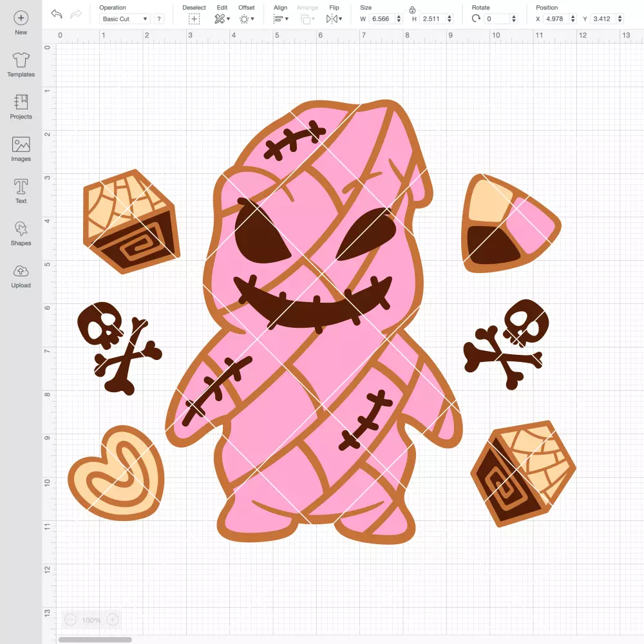
Task: Click the Width size field
Action: (381, 19)
